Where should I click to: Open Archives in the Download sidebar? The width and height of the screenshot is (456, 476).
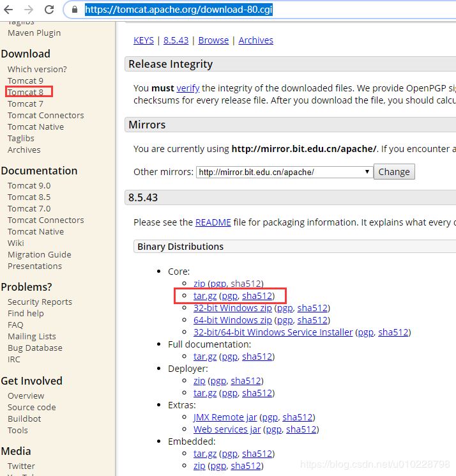pos(24,150)
